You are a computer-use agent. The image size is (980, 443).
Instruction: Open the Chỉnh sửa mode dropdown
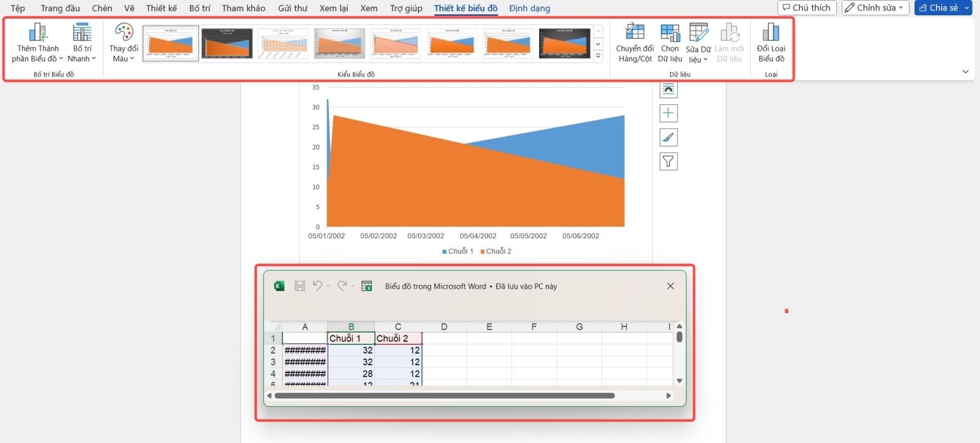[875, 7]
